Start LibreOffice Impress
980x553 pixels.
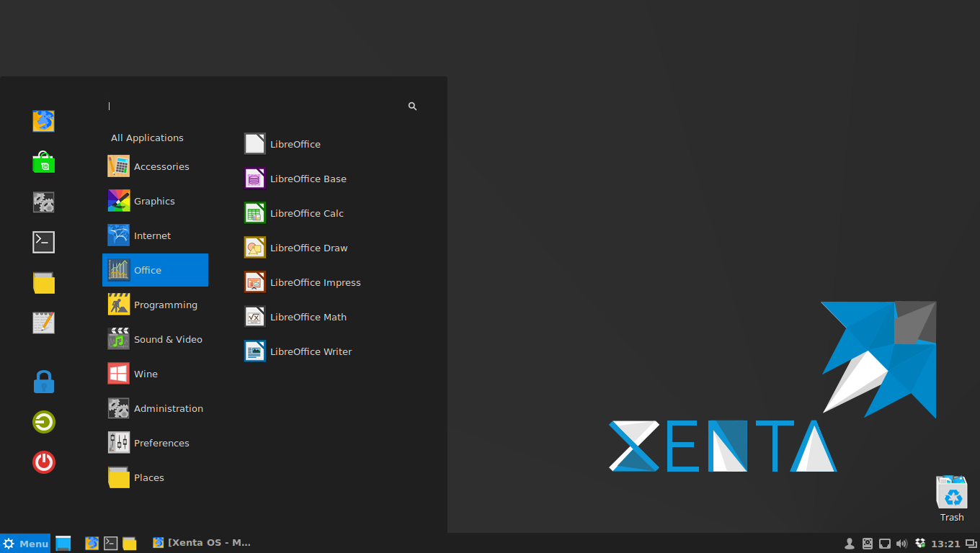315,282
